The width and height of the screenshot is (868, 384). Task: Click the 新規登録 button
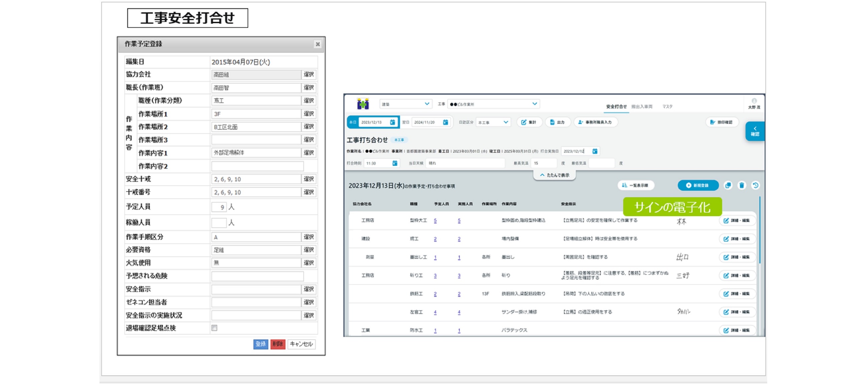coord(698,185)
